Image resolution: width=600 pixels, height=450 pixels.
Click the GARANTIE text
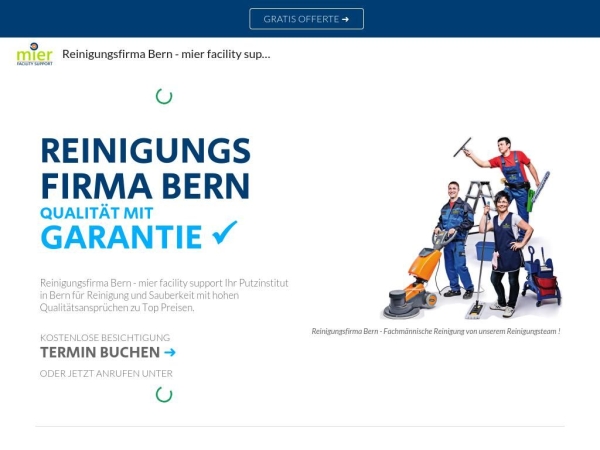click(121, 237)
